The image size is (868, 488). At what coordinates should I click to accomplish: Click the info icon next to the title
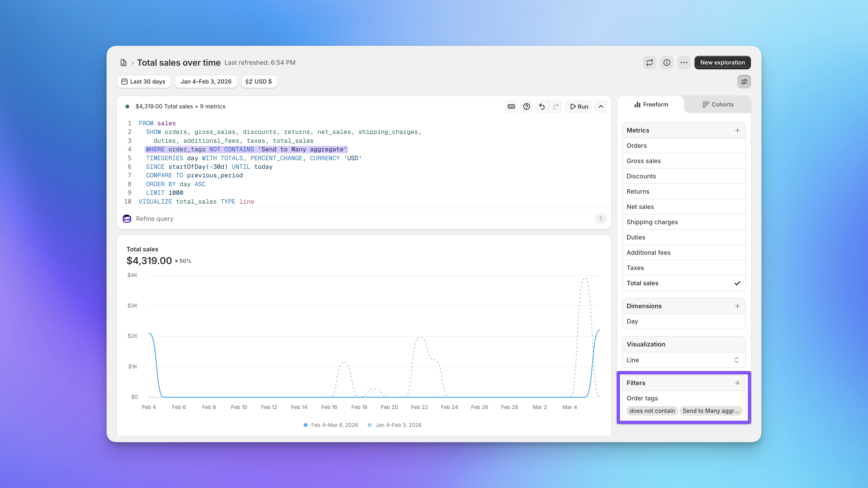click(x=667, y=62)
